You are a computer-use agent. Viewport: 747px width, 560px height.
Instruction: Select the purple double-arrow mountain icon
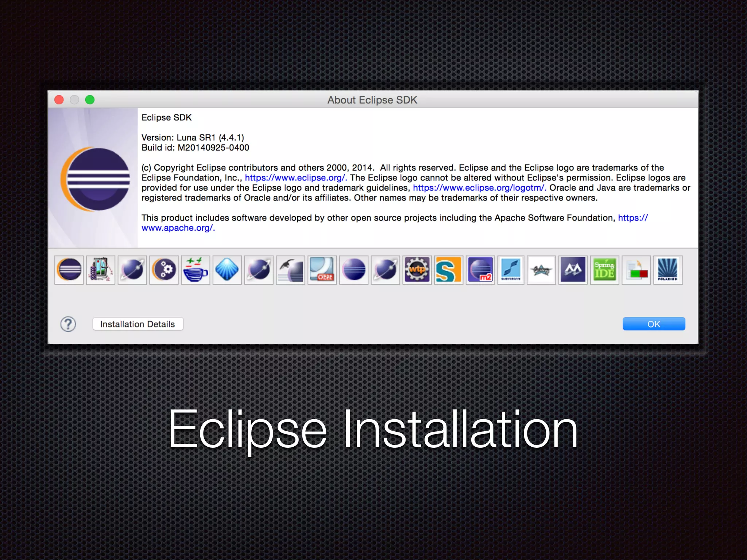(573, 270)
